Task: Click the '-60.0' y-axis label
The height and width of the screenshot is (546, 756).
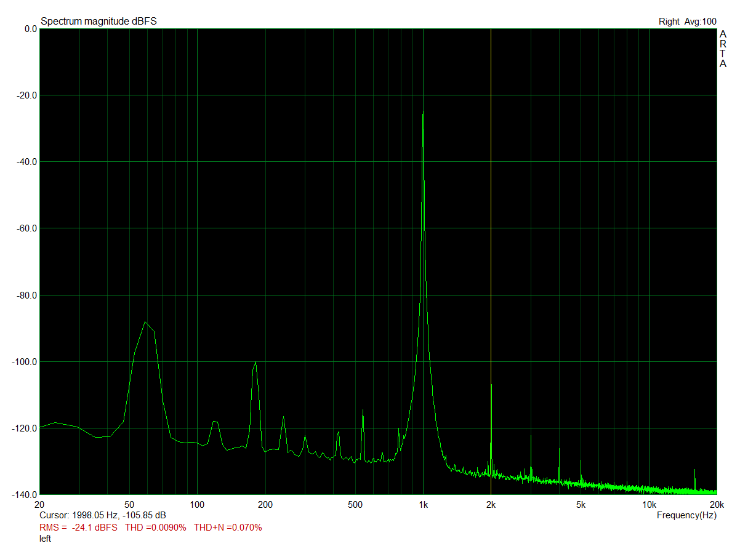Action: tap(28, 228)
